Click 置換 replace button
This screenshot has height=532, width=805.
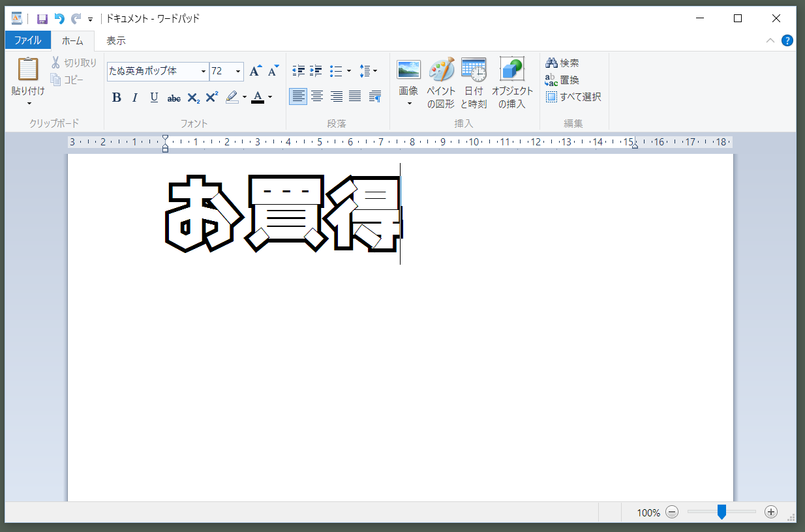(562, 80)
